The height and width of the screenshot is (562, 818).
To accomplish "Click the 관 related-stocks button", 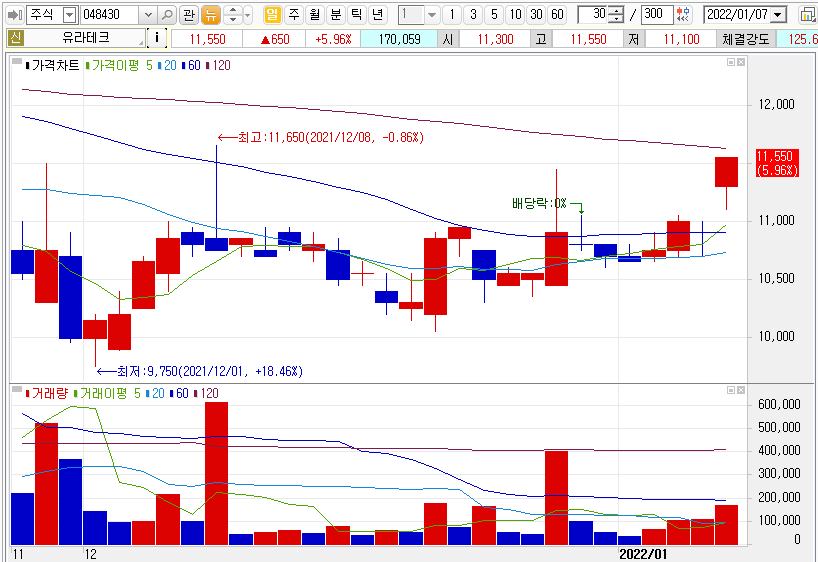I will (189, 15).
